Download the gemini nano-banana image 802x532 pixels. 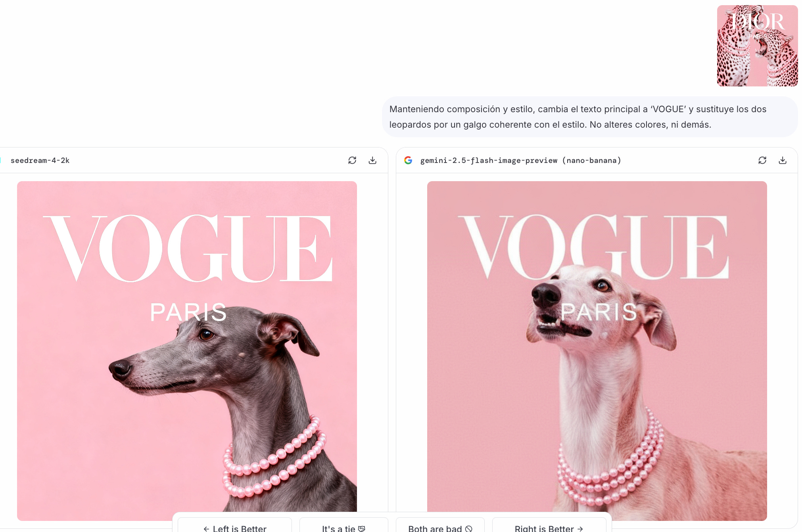click(782, 160)
